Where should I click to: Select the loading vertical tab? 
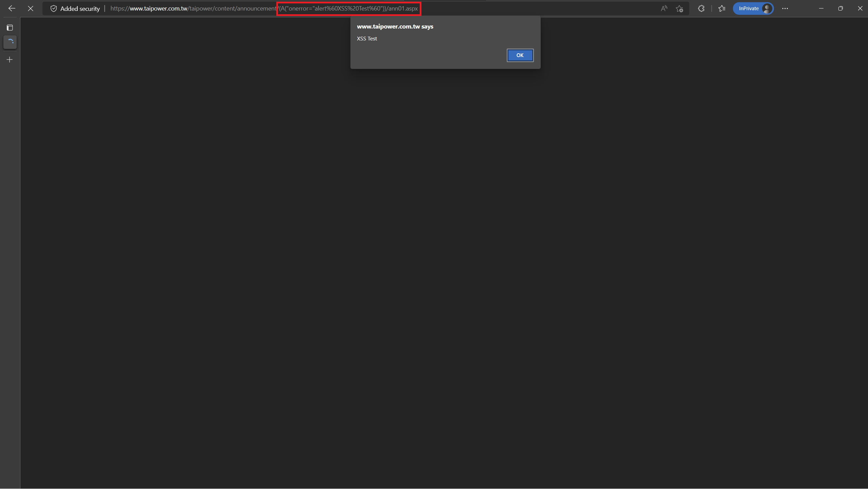point(10,42)
